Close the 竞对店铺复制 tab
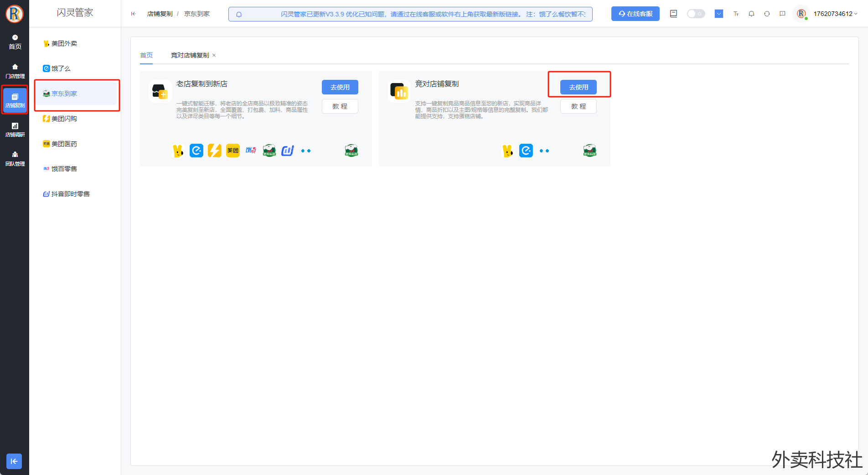 214,55
